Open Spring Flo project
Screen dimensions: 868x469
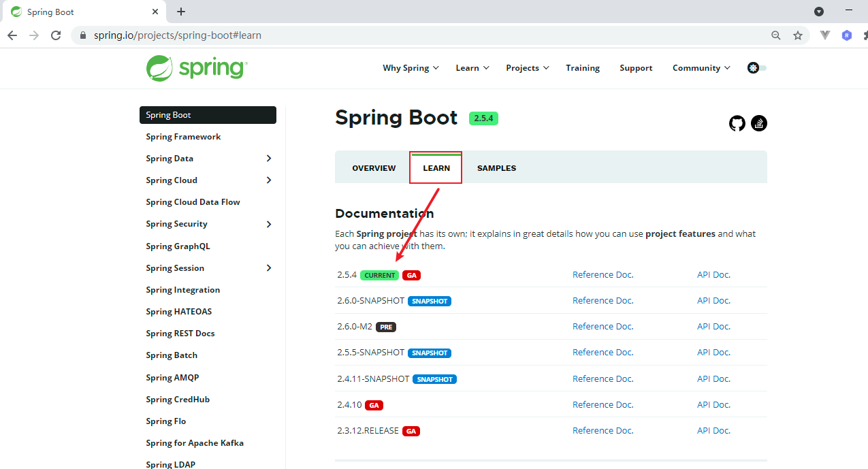[x=165, y=421]
